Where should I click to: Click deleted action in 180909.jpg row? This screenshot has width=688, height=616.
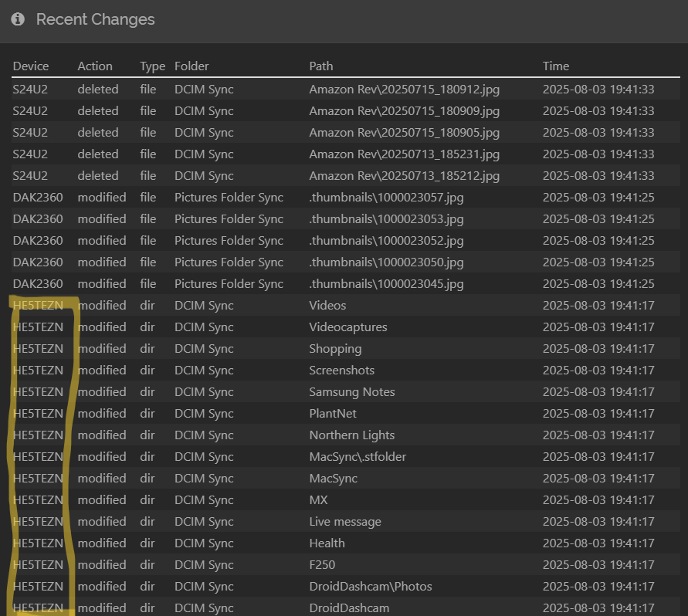[x=98, y=111]
